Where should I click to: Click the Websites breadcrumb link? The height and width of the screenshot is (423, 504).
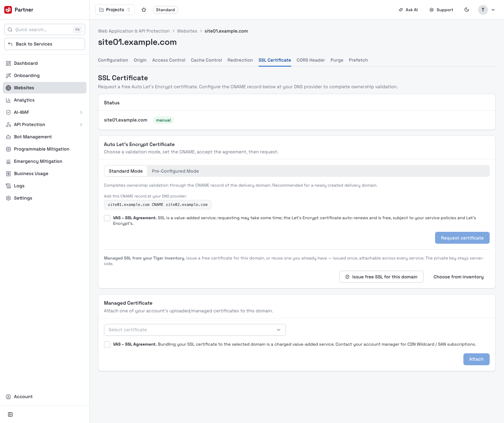(187, 31)
